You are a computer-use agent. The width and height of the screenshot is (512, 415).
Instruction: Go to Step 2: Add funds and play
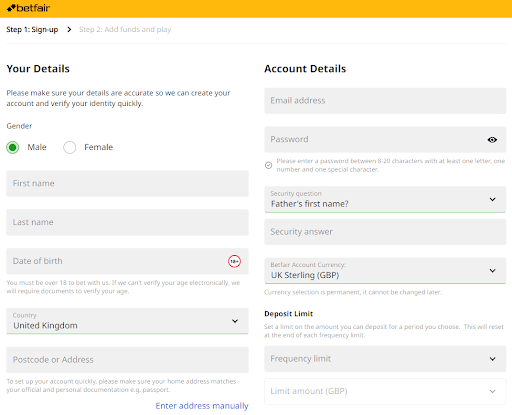(125, 30)
